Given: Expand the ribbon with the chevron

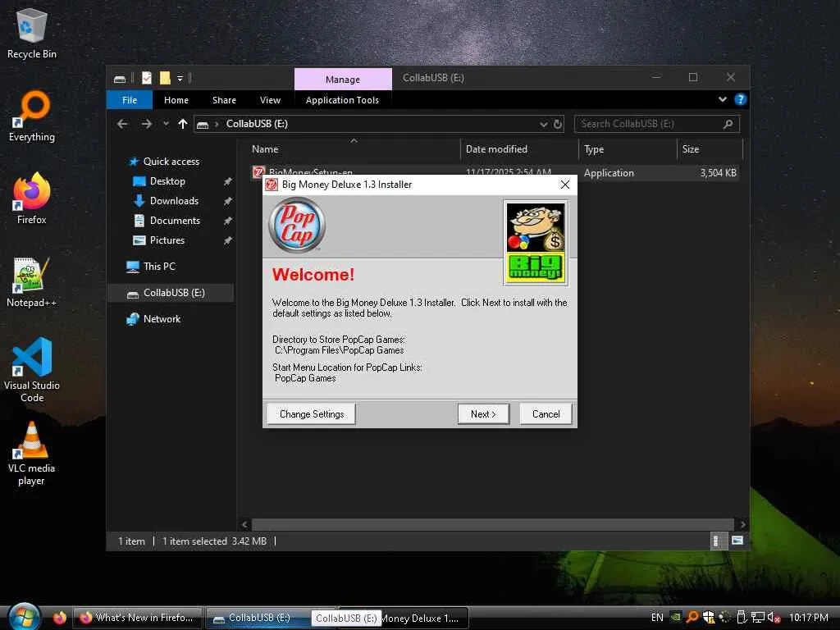Looking at the screenshot, I should tap(722, 99).
